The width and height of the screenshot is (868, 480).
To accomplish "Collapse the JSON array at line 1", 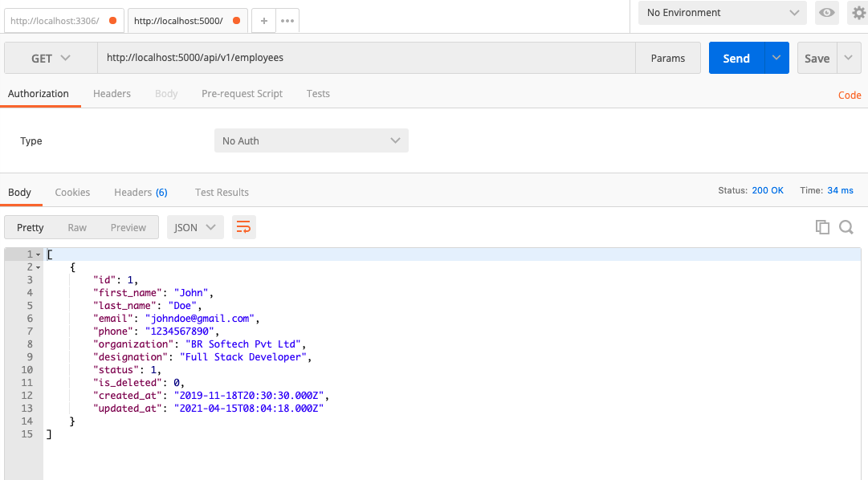I will pos(38,254).
